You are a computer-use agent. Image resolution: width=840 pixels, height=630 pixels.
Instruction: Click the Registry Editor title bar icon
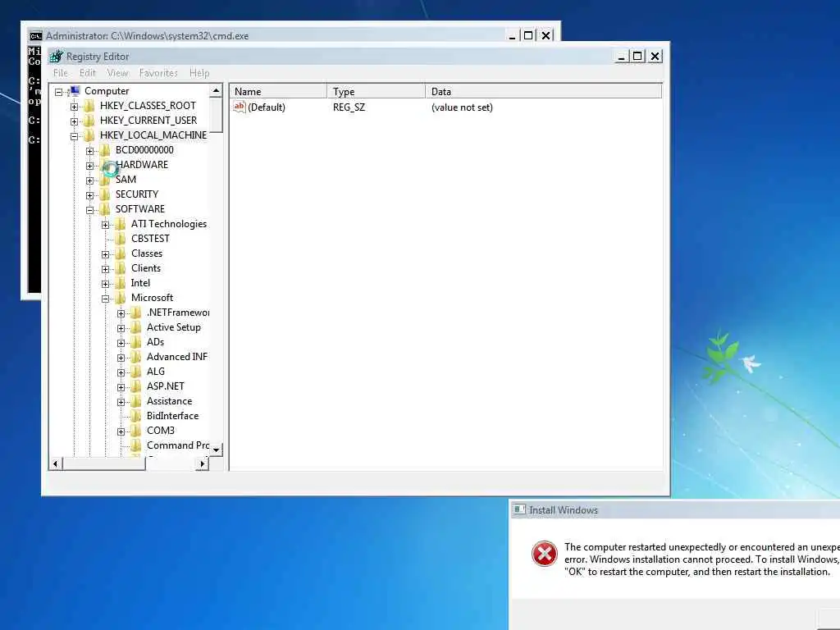[x=57, y=56]
